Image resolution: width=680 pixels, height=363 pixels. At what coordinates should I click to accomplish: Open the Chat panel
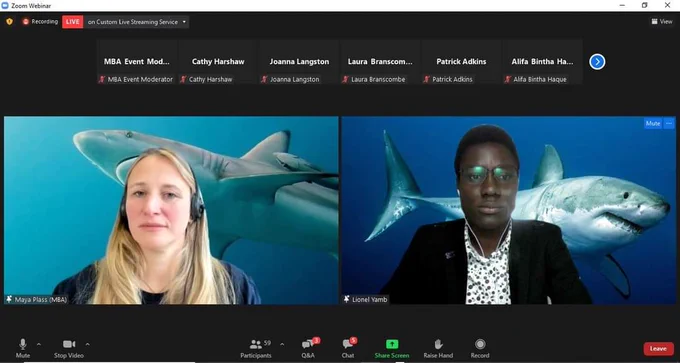point(348,348)
